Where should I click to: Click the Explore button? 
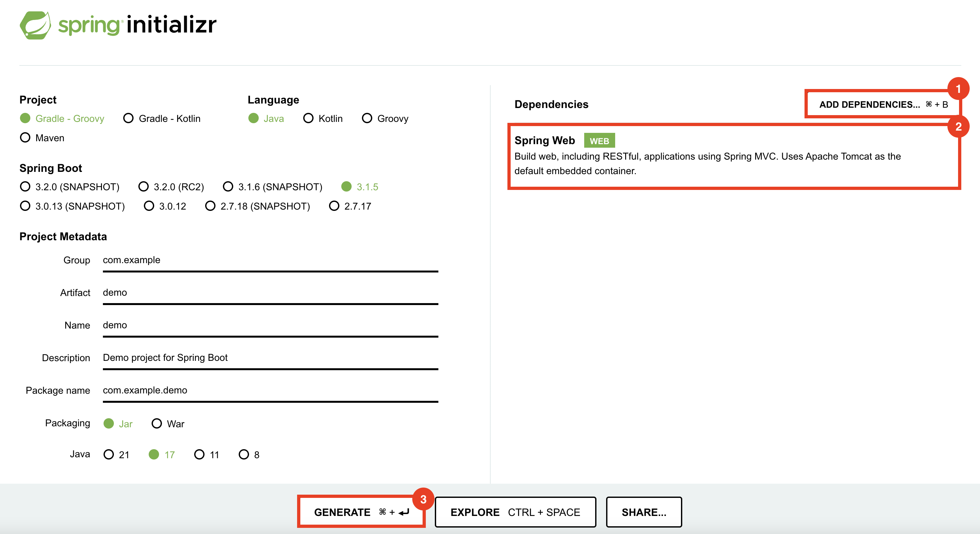(515, 512)
